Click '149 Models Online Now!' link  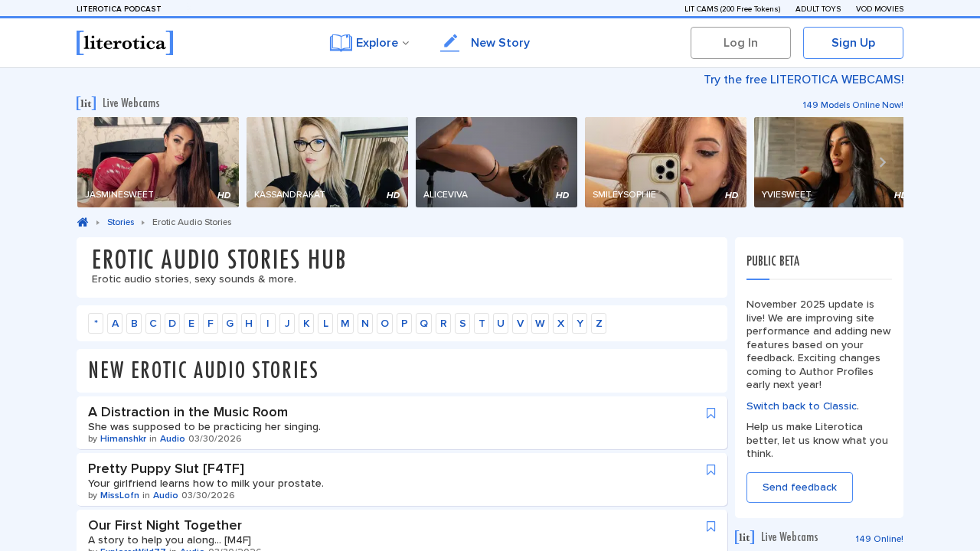[853, 105]
